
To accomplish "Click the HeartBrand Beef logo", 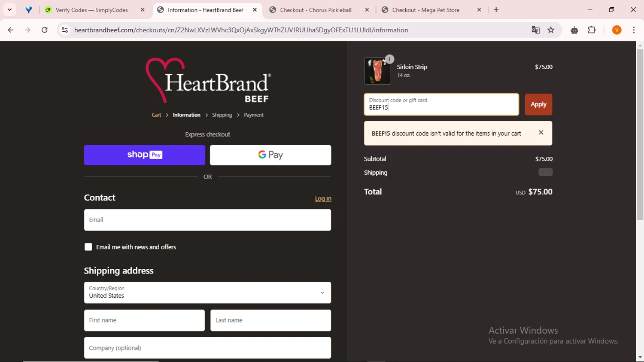I will click(208, 80).
